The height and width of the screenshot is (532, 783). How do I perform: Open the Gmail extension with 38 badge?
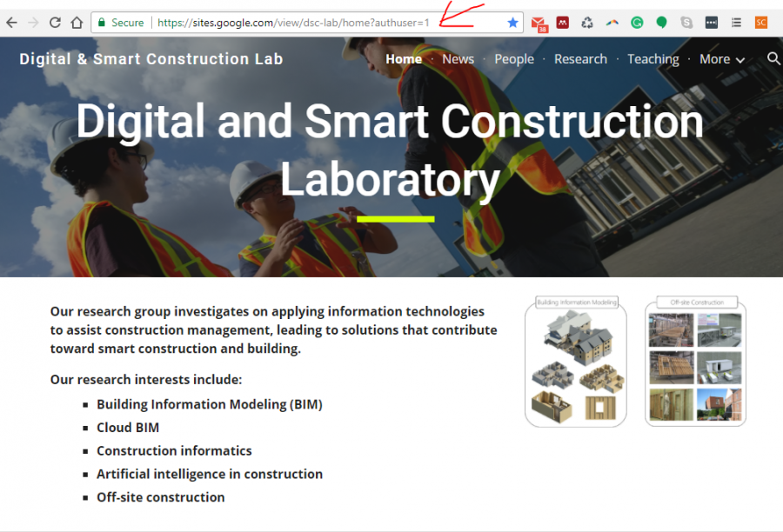click(x=539, y=23)
